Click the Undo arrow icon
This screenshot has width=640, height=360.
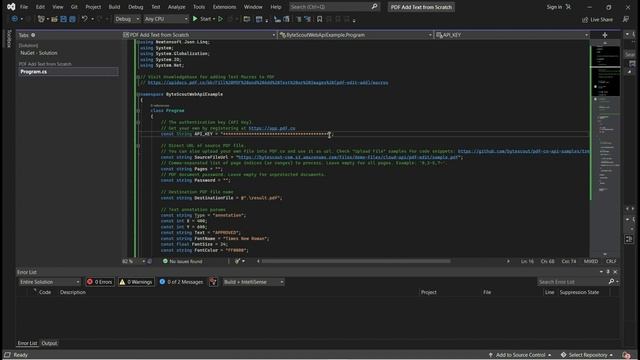pos(84,19)
